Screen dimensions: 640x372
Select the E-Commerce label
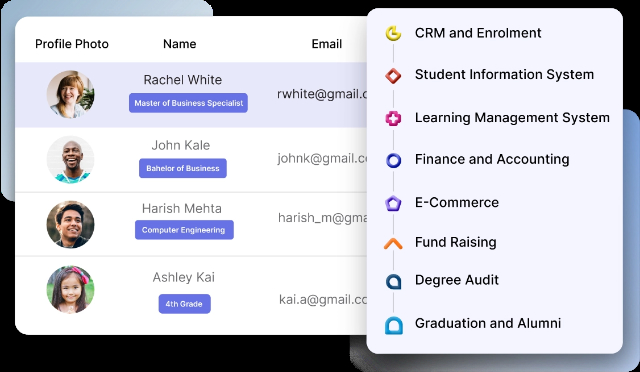pos(457,202)
